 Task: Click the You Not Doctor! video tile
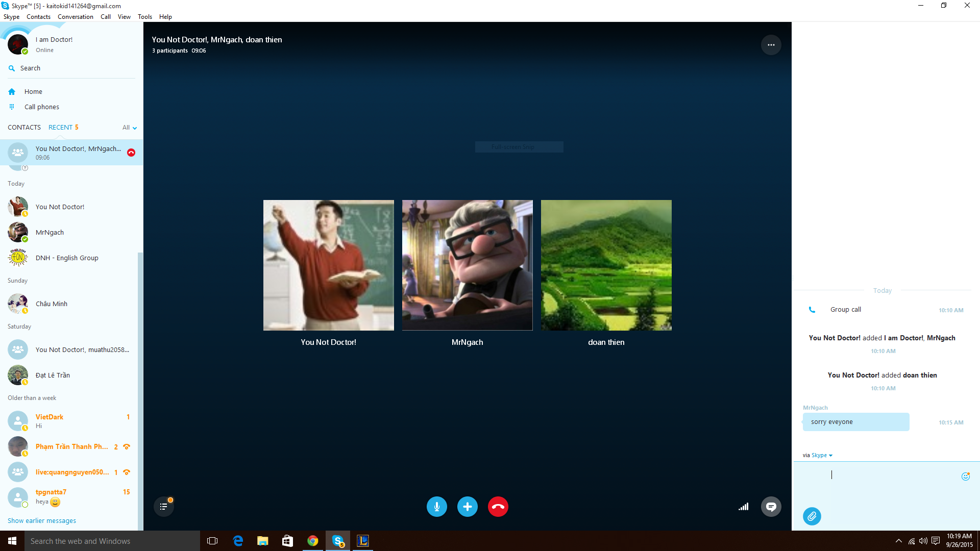329,265
